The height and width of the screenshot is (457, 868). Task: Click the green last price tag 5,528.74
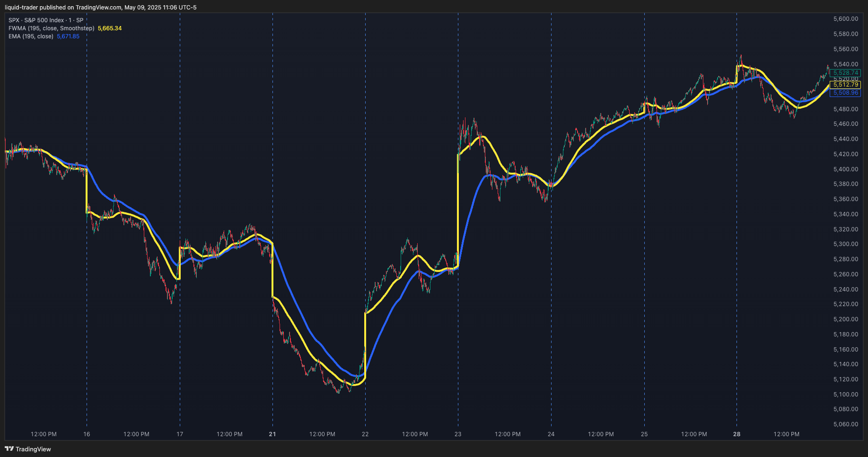845,73
